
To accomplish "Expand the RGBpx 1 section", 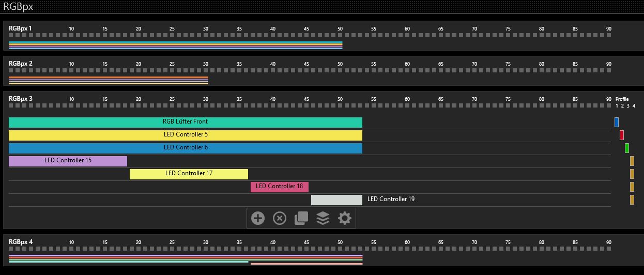I will pyautogui.click(x=21, y=28).
